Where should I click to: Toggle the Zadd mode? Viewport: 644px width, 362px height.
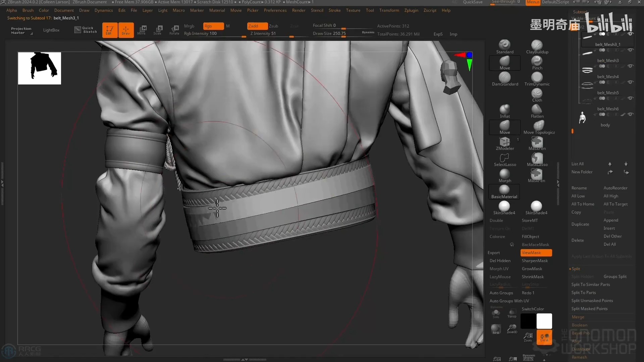coord(257,26)
